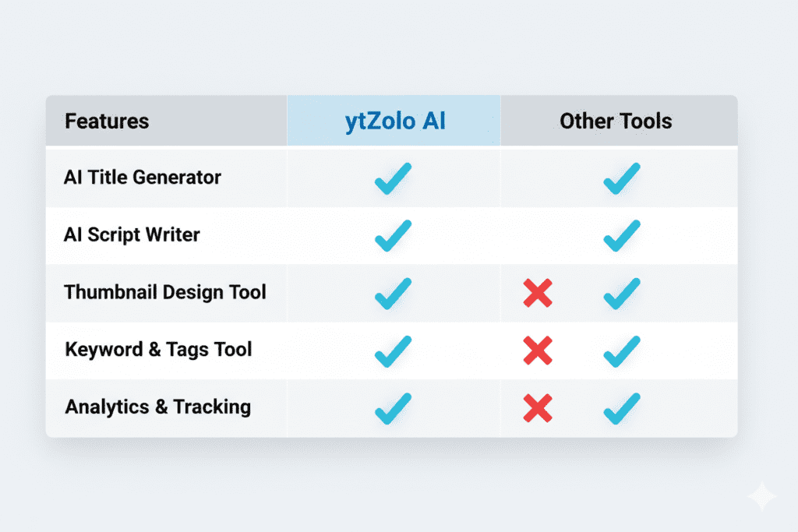The image size is (798, 532).
Task: Click ytZolo AI checkmark for Analytics & Tracking
Action: (393, 409)
